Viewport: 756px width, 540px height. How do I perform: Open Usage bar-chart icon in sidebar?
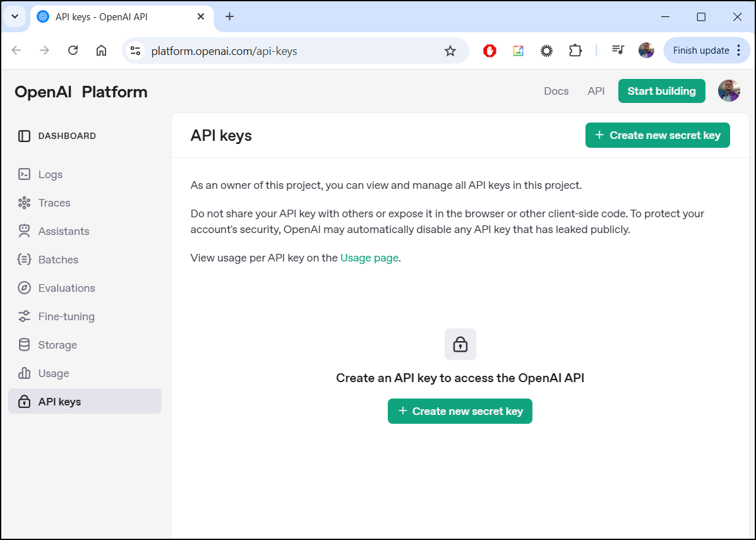point(24,373)
